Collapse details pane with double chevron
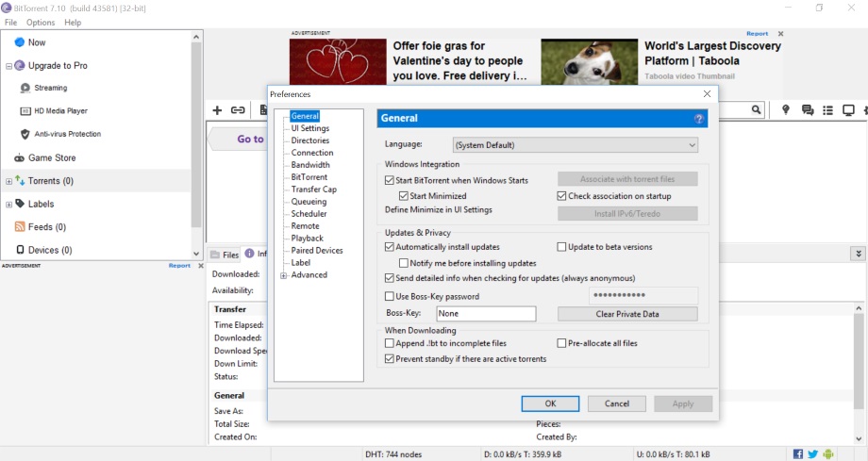Viewport: 868px width, 461px height. coord(859,254)
